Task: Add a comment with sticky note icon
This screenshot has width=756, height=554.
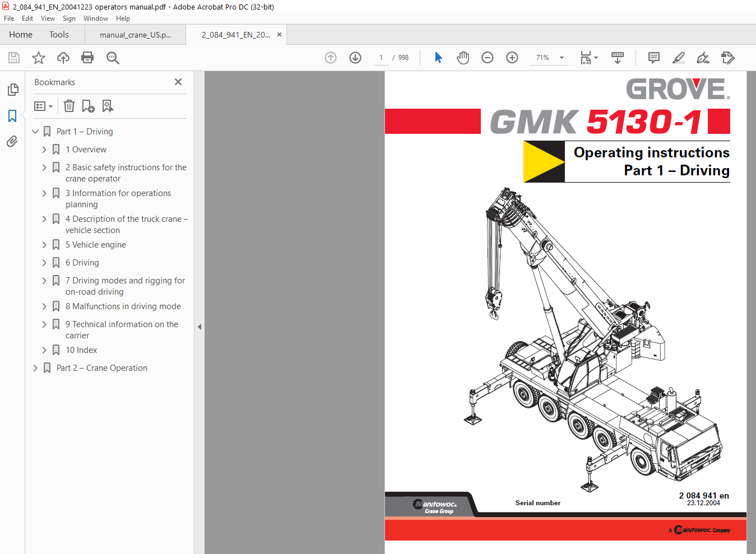Action: coord(653,58)
